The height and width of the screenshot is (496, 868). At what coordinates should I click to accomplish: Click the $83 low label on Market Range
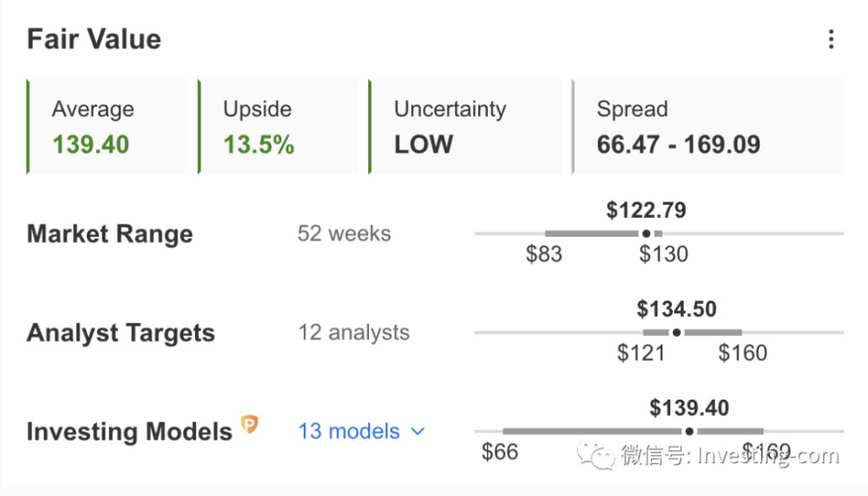[x=543, y=254]
